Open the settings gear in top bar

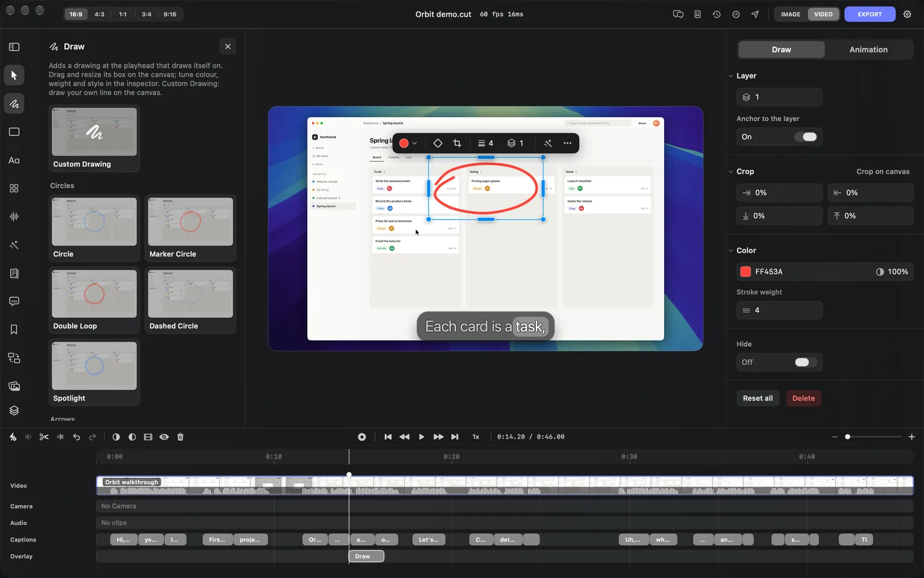[907, 14]
